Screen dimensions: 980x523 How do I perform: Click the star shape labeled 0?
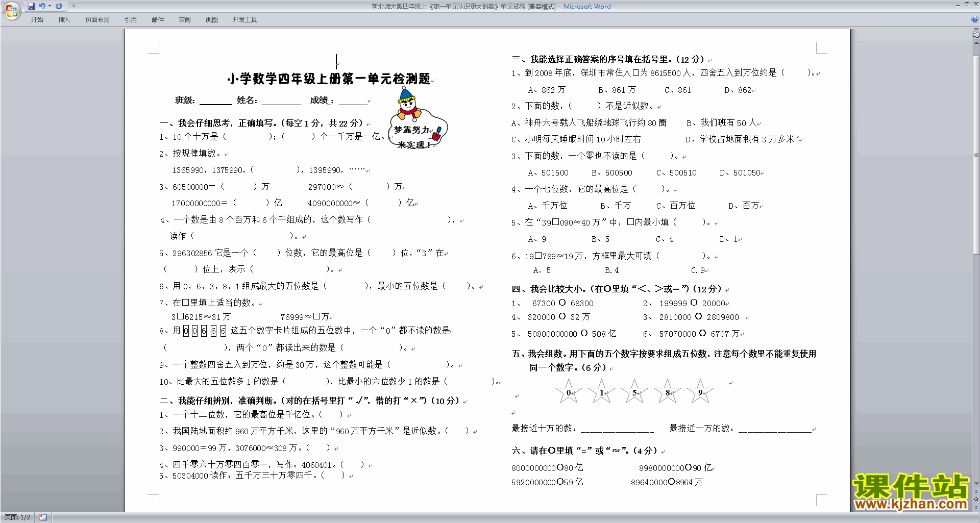point(568,392)
